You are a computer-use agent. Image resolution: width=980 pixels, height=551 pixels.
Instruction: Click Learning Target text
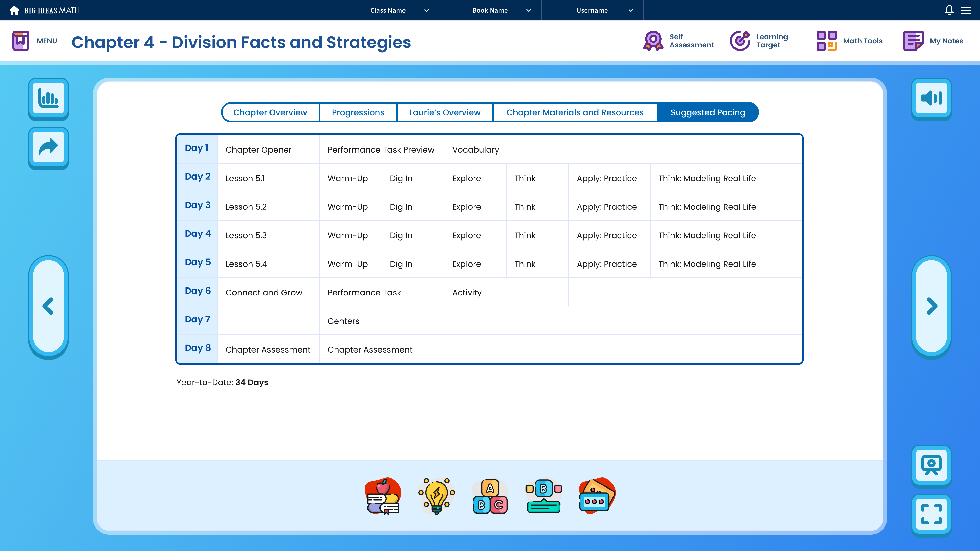tap(772, 41)
